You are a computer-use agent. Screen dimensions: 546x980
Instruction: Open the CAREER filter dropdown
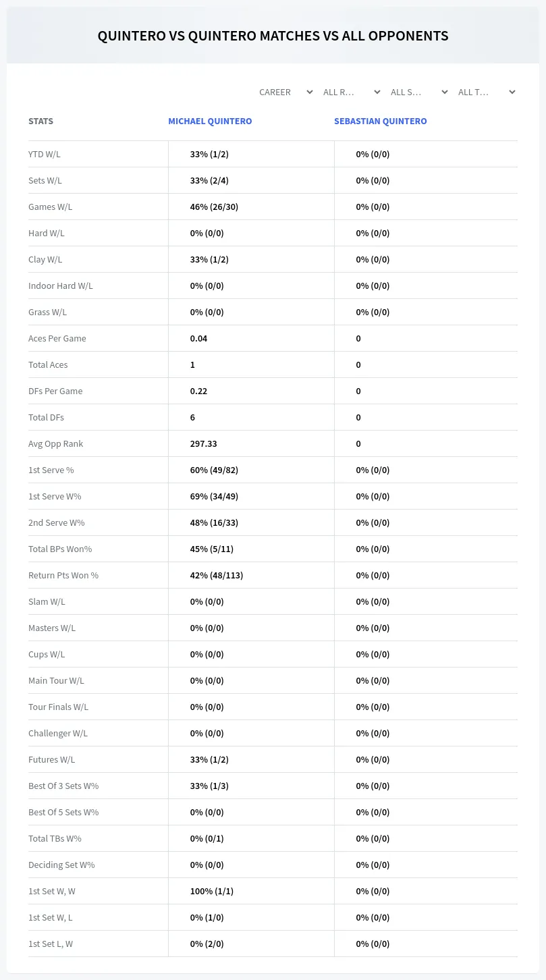coord(285,92)
